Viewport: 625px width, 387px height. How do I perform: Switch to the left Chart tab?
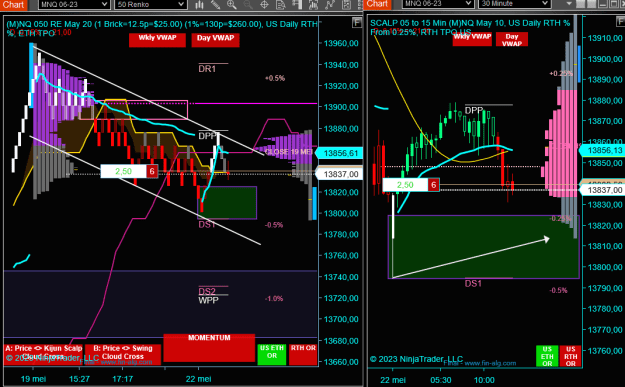click(14, 5)
